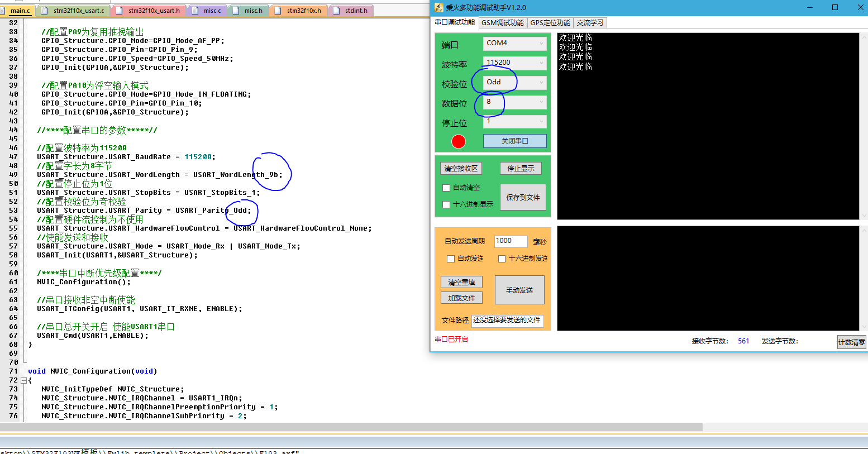Check the 十六进制发送 option
The width and height of the screenshot is (868, 454).
tap(502, 259)
